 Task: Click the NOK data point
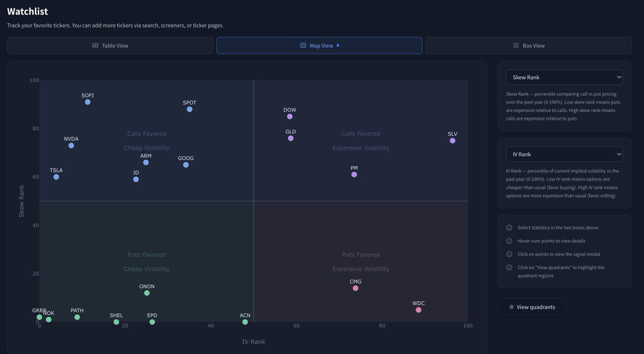pos(48,320)
